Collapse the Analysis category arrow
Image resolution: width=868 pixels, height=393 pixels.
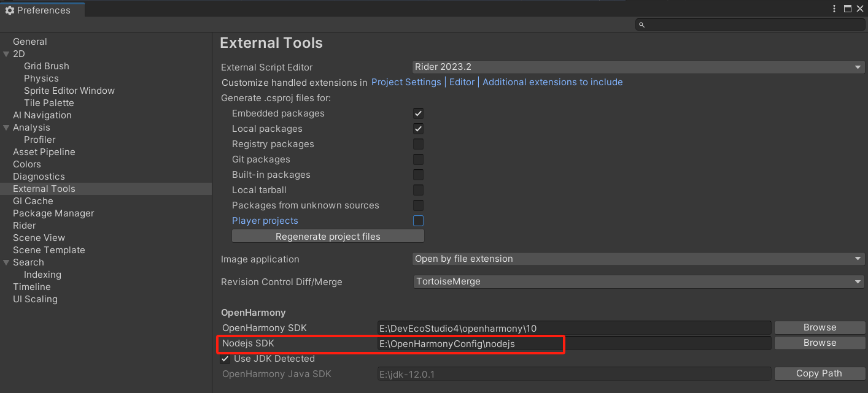(6, 128)
